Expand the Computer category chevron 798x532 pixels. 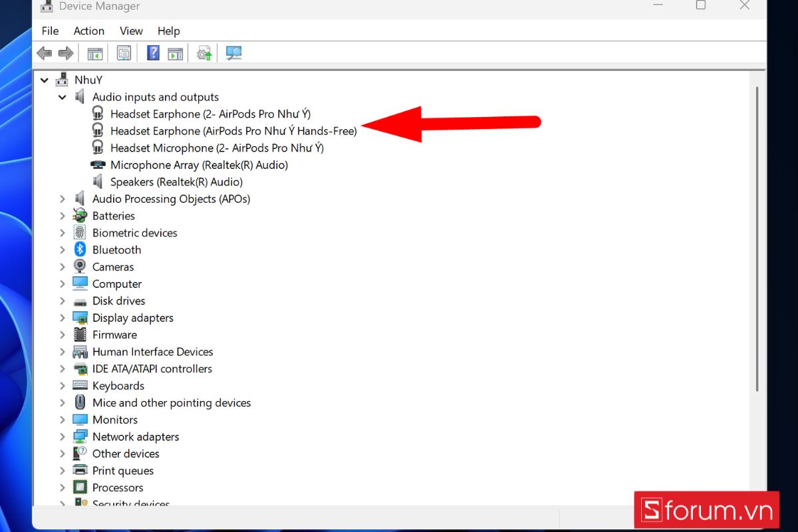63,284
